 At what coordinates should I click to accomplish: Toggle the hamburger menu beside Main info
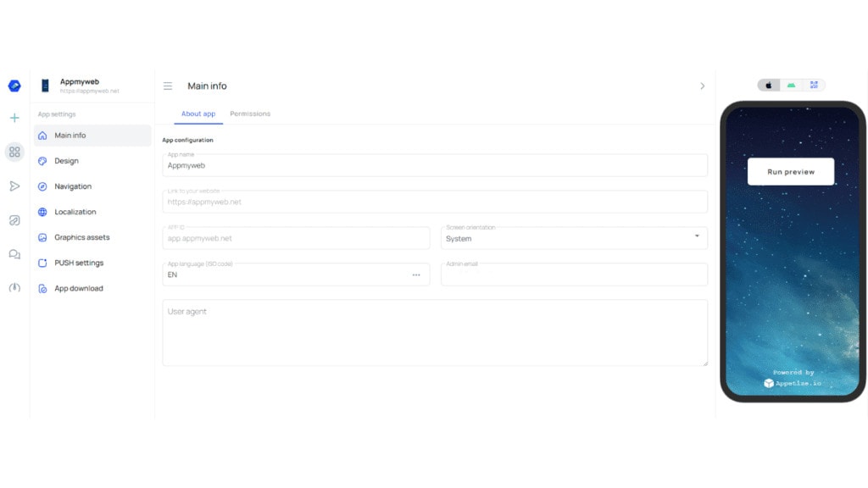pos(168,86)
